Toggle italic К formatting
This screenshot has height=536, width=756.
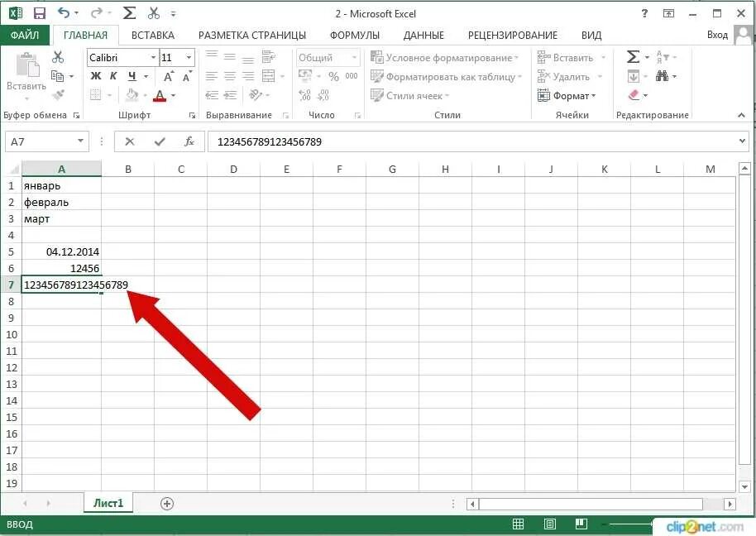pyautogui.click(x=113, y=76)
